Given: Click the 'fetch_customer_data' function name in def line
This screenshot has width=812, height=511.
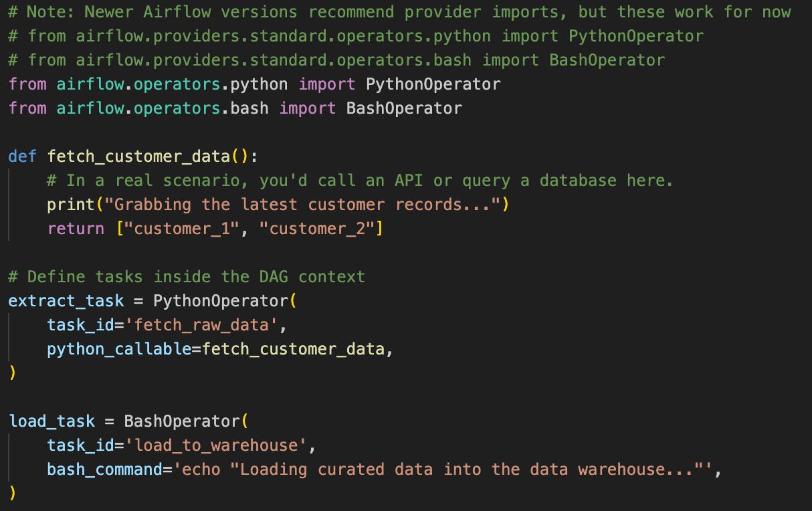Looking at the screenshot, I should pos(139,157).
